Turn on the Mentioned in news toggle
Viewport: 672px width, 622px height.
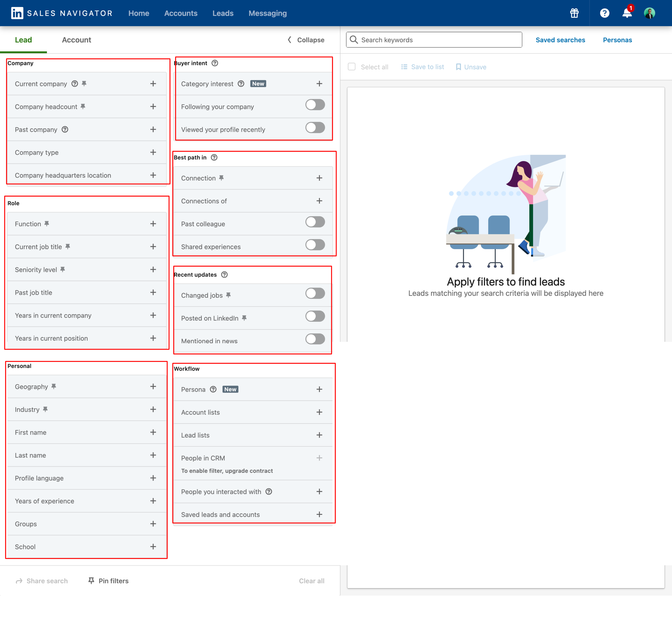315,339
